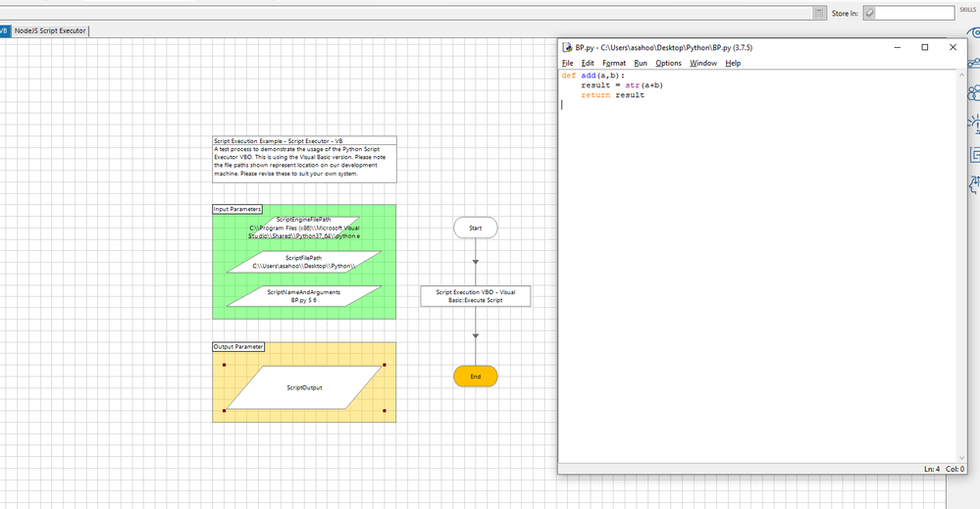Select the ScriptNameAndArguments data item
The image size is (980, 509).
304,295
